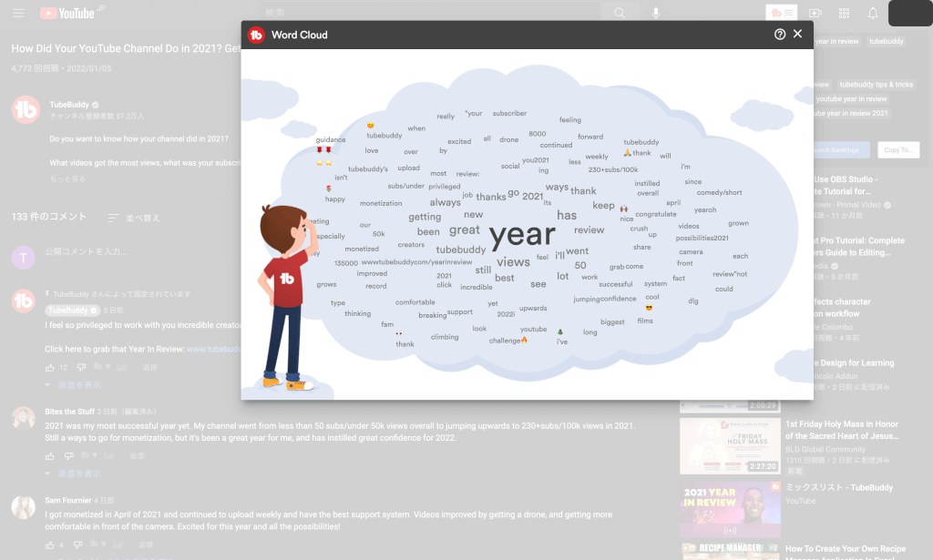
Task: Click the TubeBuddy channel name under the title
Action: click(x=69, y=105)
